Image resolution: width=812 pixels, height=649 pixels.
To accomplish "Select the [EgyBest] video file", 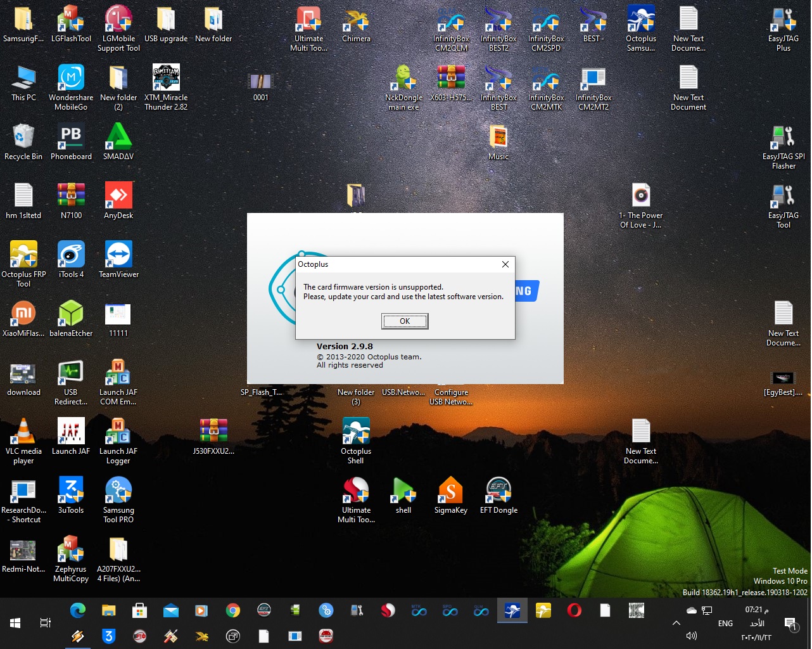I will coord(783,383).
